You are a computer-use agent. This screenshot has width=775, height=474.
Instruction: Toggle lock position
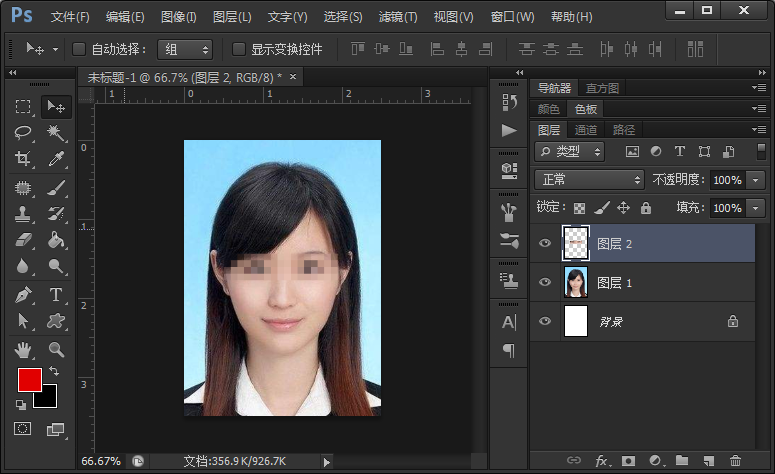click(624, 208)
